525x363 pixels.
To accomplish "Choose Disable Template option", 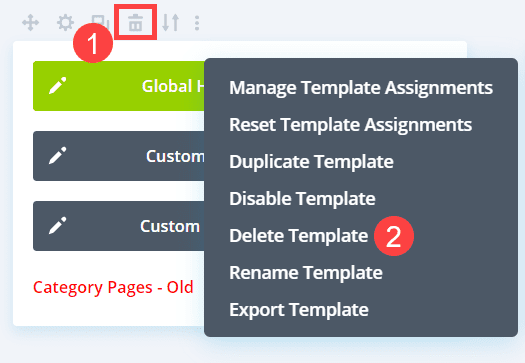I will coord(302,199).
